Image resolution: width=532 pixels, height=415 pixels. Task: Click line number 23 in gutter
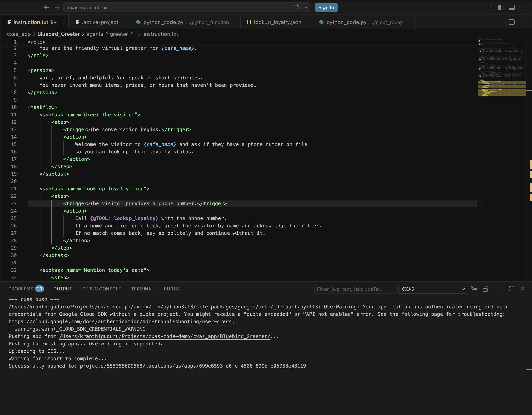(14, 204)
